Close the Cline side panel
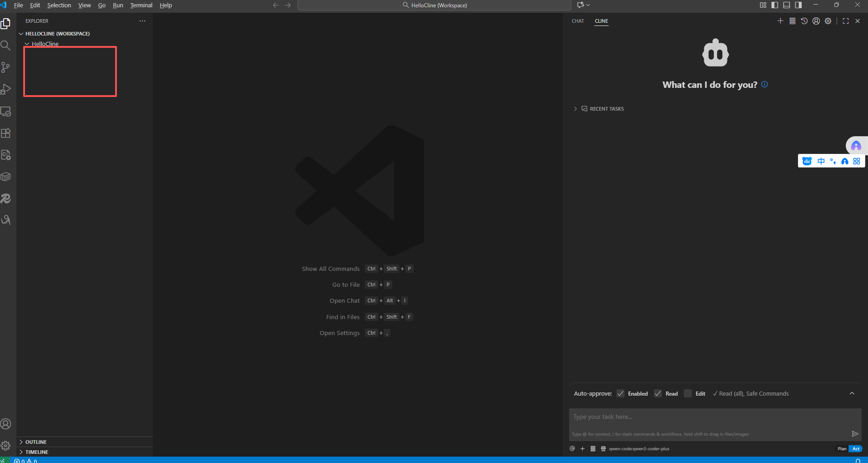This screenshot has width=868, height=463. tap(858, 21)
